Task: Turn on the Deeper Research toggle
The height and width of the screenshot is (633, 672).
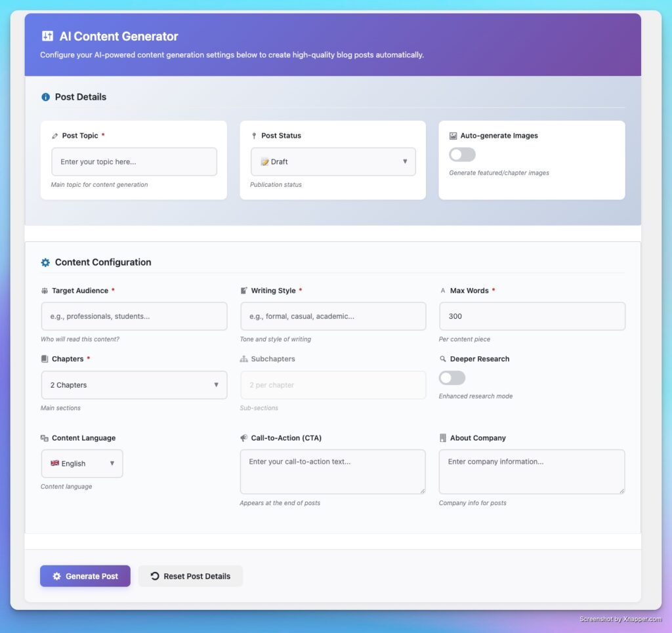Action: (452, 378)
